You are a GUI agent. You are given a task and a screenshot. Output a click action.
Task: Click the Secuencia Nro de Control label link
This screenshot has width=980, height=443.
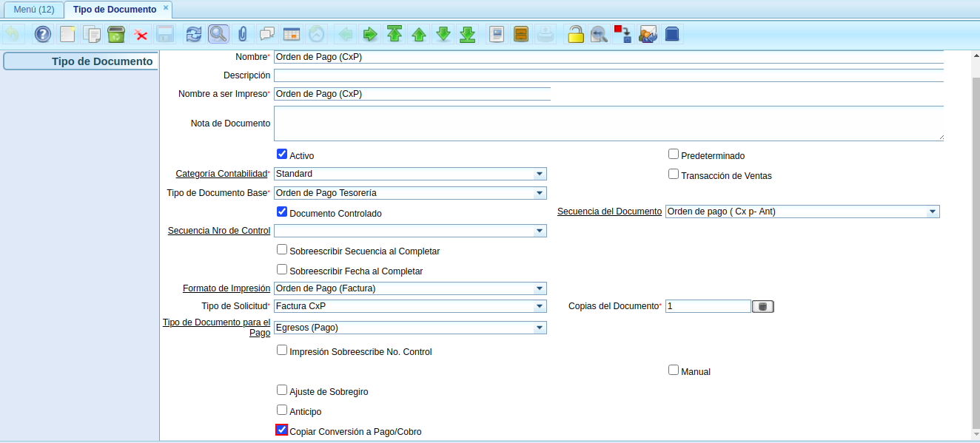[x=219, y=231]
